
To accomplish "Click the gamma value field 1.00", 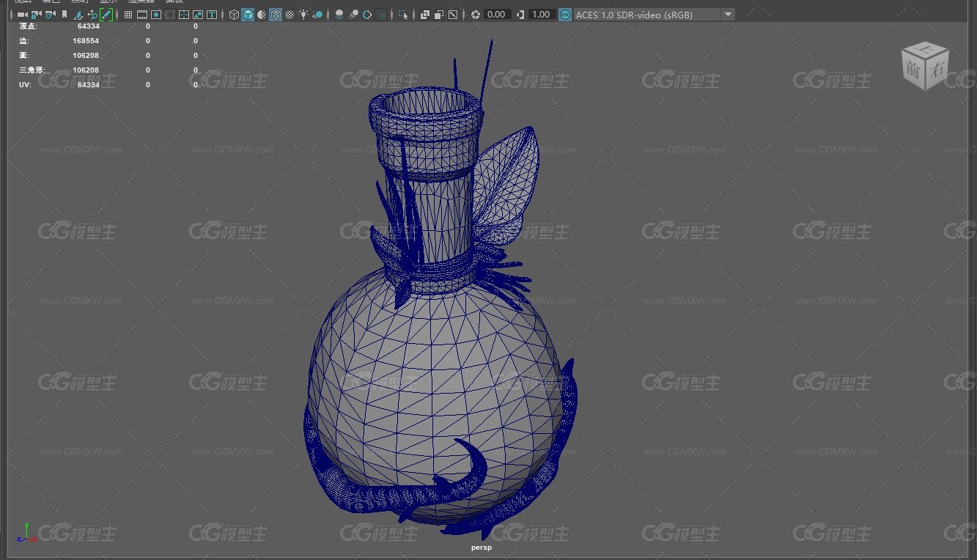I will [541, 15].
